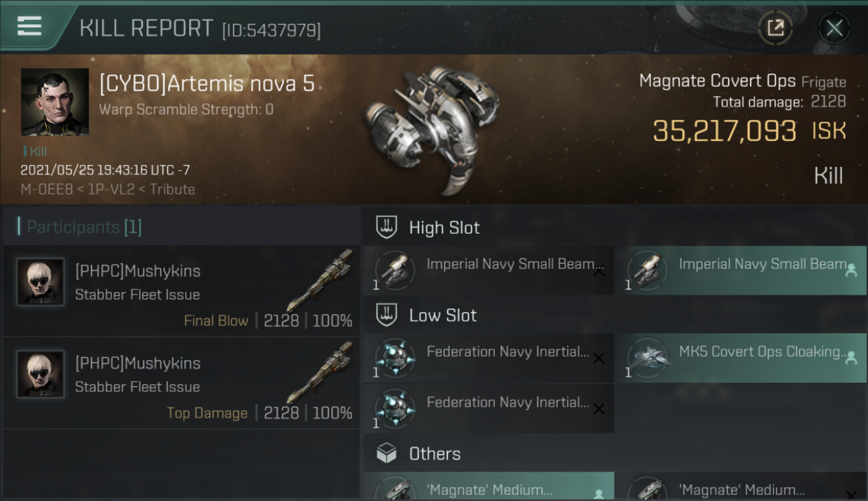Click the Mushykins Final Blow participant name
The height and width of the screenshot is (501, 868).
(x=138, y=271)
